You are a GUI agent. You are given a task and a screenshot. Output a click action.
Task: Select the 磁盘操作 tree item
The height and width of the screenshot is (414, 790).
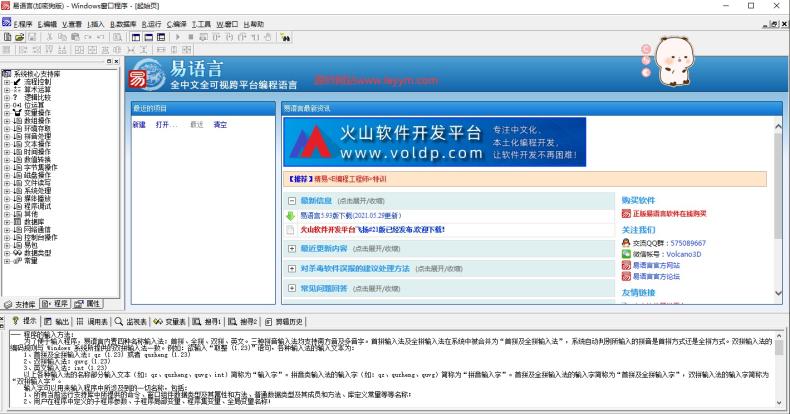click(37, 175)
